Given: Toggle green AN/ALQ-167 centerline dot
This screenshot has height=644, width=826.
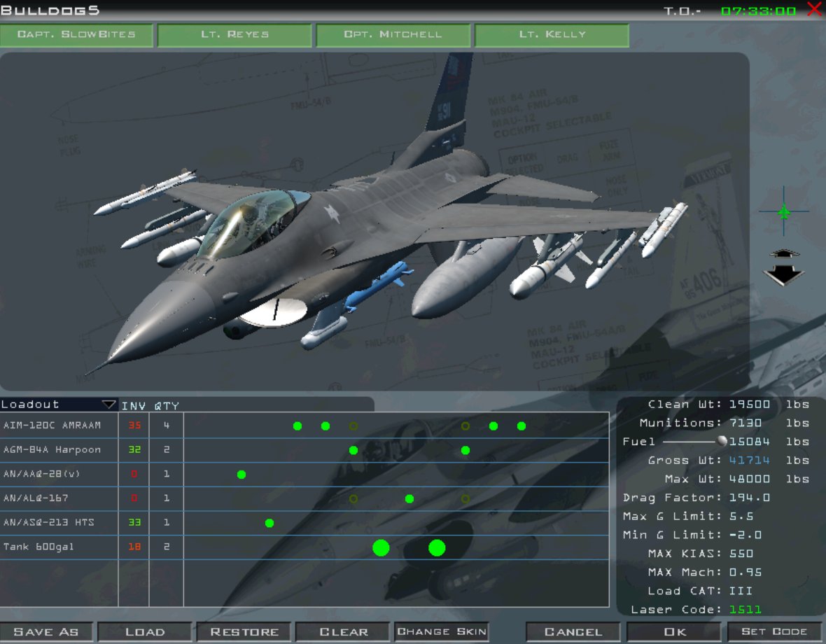Looking at the screenshot, I should [x=409, y=498].
